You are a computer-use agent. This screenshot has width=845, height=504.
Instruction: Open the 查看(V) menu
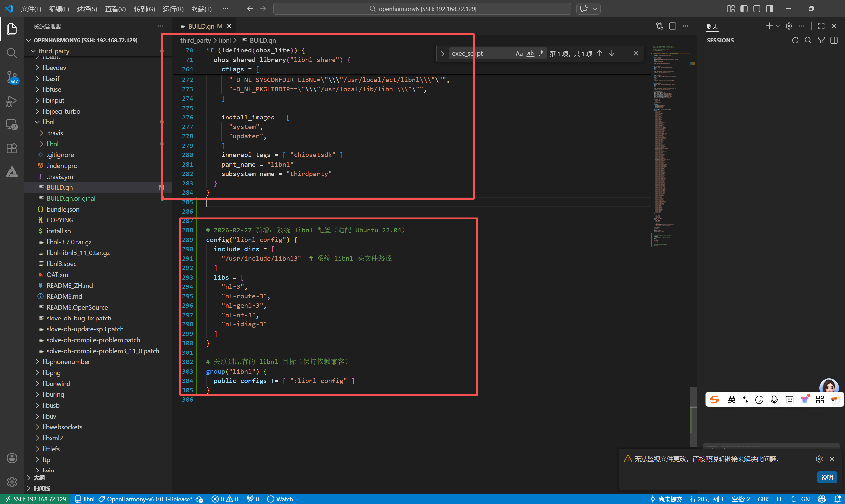tap(115, 9)
